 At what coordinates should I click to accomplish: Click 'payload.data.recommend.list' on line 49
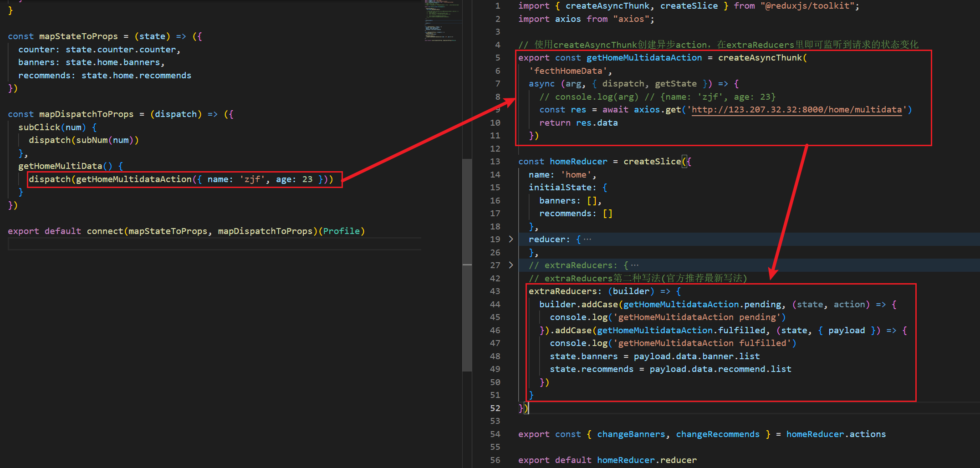tap(720, 369)
